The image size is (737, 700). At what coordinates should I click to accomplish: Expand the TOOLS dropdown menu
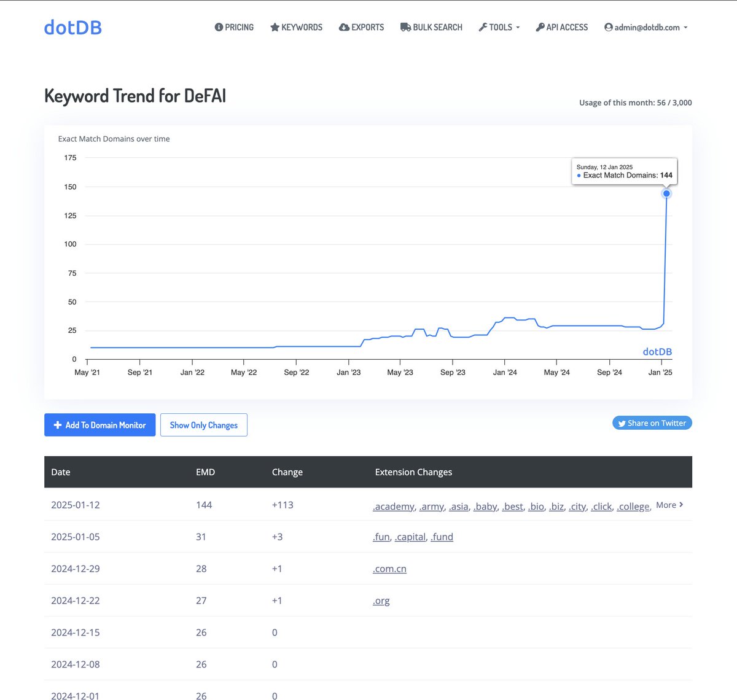coord(499,27)
